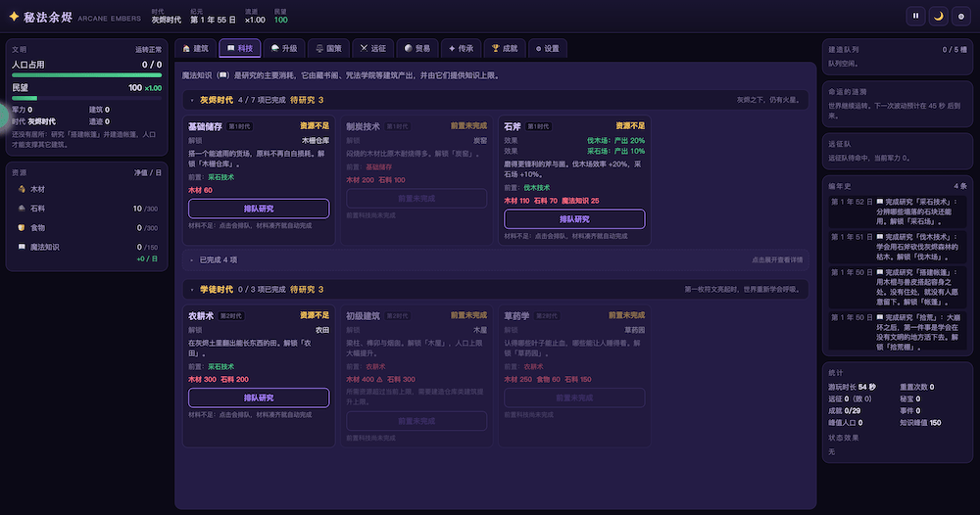Click the 游玩时长 54 秒 stat
Viewport: 980px width, 515px height.
[x=852, y=387]
